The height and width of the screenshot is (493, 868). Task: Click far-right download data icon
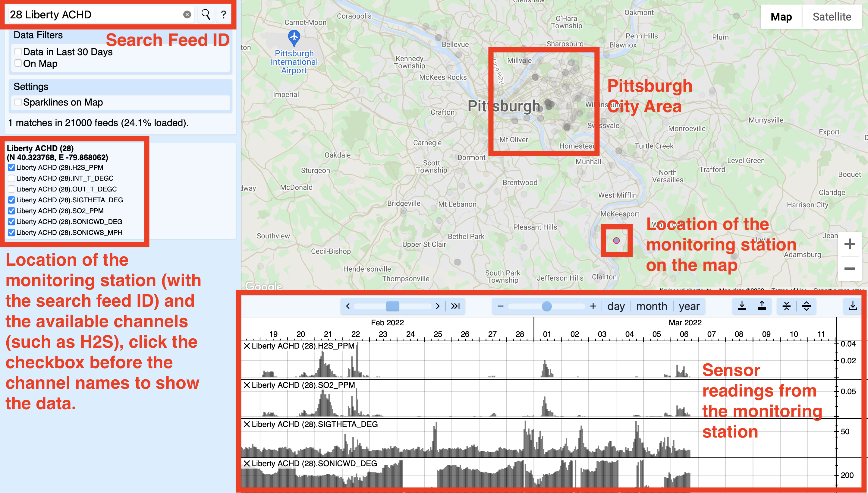(853, 306)
